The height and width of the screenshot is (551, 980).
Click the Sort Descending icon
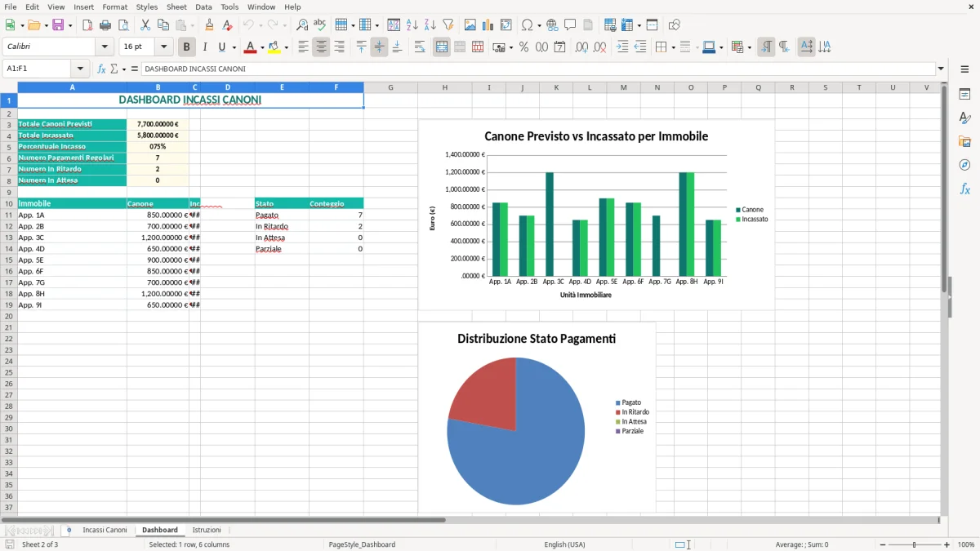430,25
